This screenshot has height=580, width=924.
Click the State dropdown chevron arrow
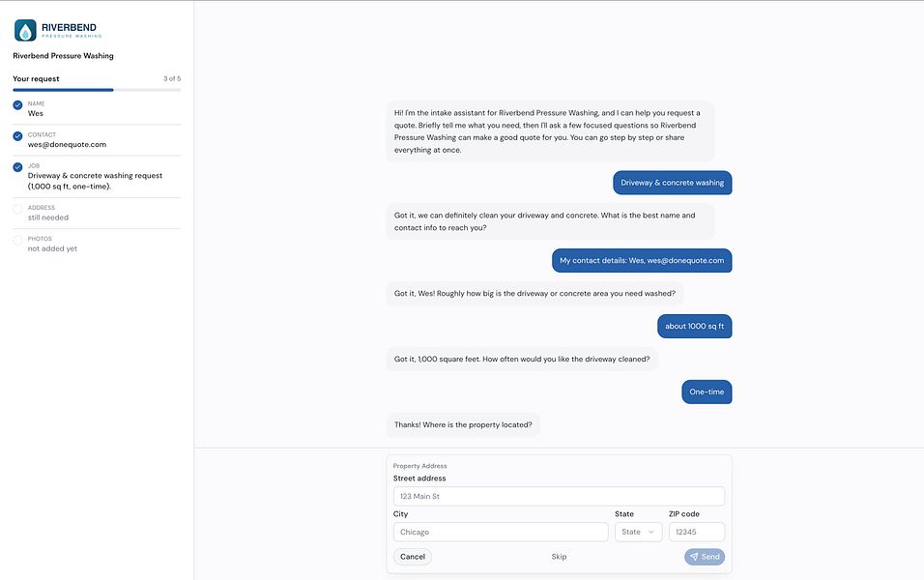pyautogui.click(x=651, y=532)
